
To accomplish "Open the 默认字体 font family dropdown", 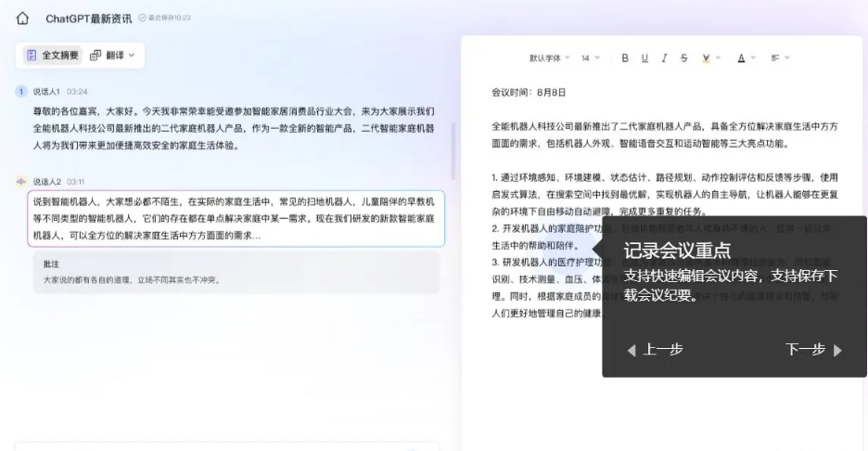I will click(x=549, y=58).
